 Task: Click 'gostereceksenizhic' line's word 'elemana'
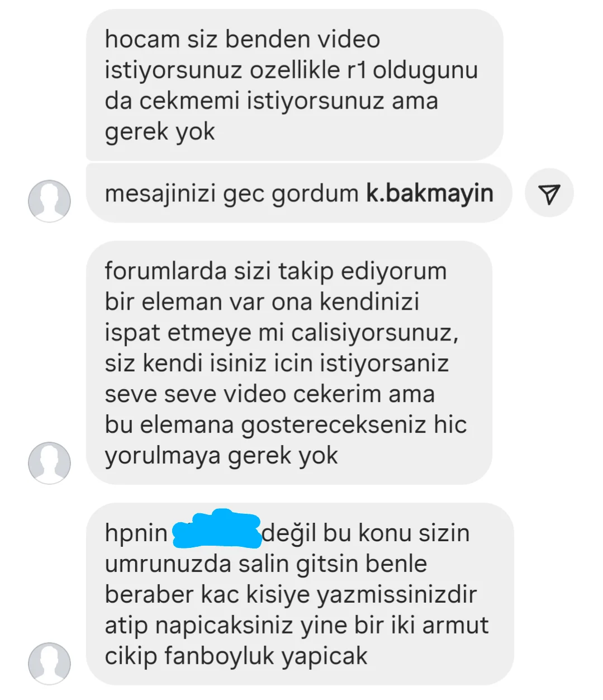click(187, 425)
